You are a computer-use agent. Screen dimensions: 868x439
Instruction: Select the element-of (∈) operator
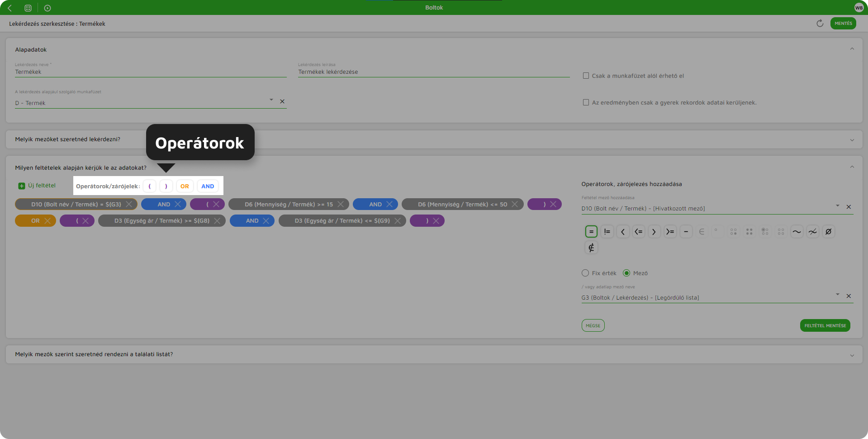point(702,232)
